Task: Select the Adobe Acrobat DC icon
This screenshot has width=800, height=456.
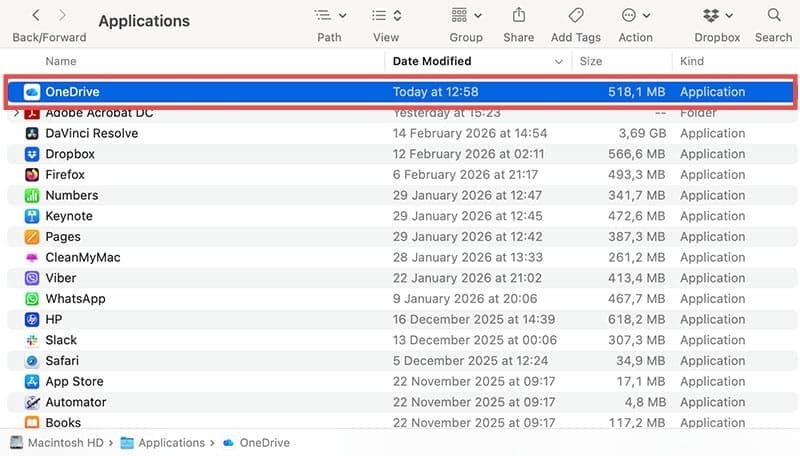Action: pyautogui.click(x=32, y=113)
